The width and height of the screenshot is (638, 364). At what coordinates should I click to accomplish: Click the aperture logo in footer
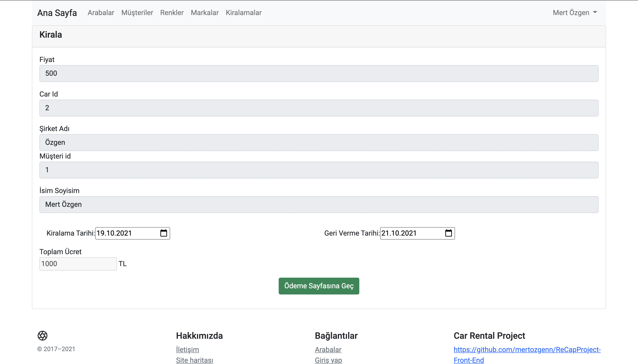point(43,335)
